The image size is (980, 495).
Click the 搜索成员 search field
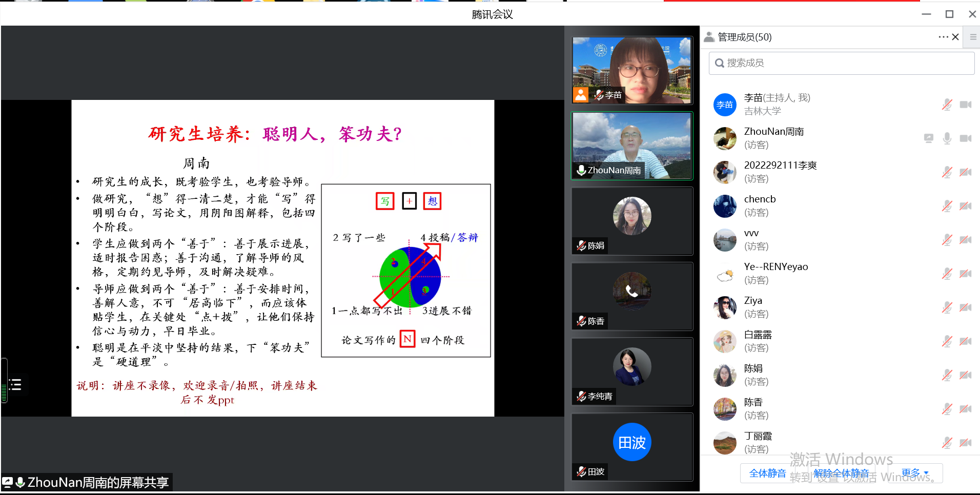(842, 63)
